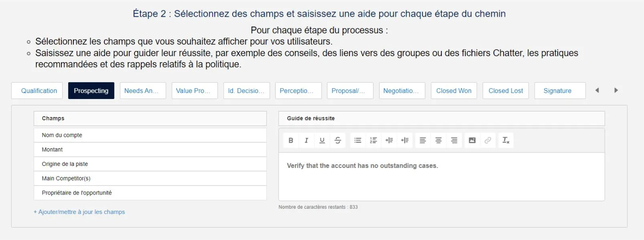Underline the selected guide text
644x240 pixels.
pos(322,140)
